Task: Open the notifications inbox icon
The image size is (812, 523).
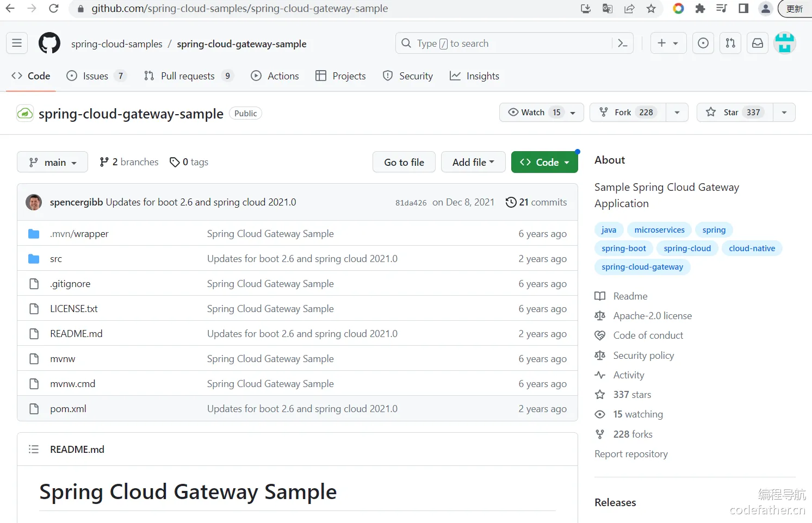Action: tap(758, 43)
